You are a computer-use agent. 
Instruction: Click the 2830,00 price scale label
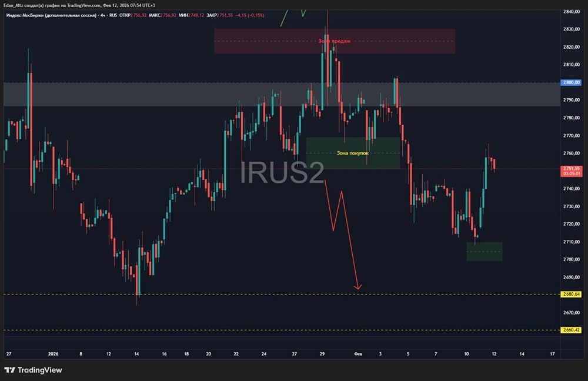(571, 29)
